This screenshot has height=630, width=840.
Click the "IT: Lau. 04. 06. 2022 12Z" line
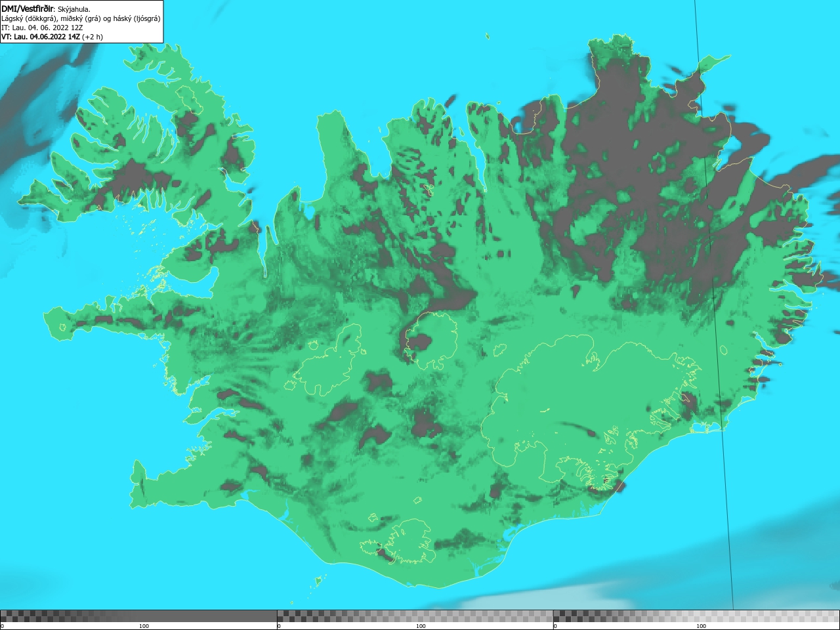42,28
